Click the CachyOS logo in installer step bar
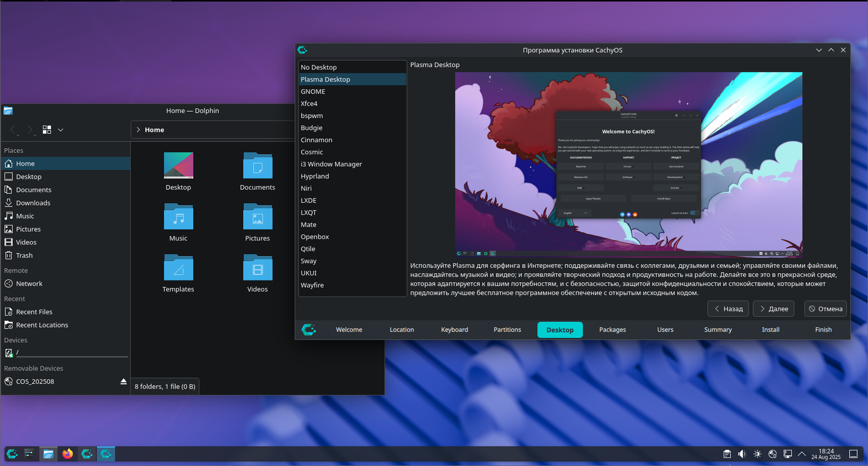Image resolution: width=868 pixels, height=466 pixels. tap(308, 329)
